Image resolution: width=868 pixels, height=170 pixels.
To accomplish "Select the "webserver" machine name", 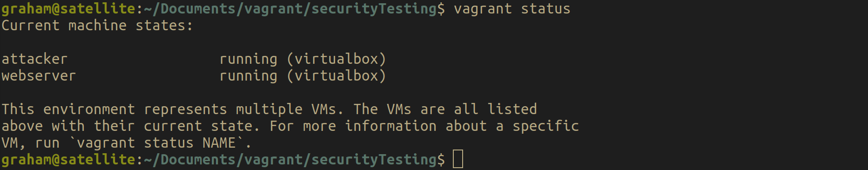I will [39, 75].
